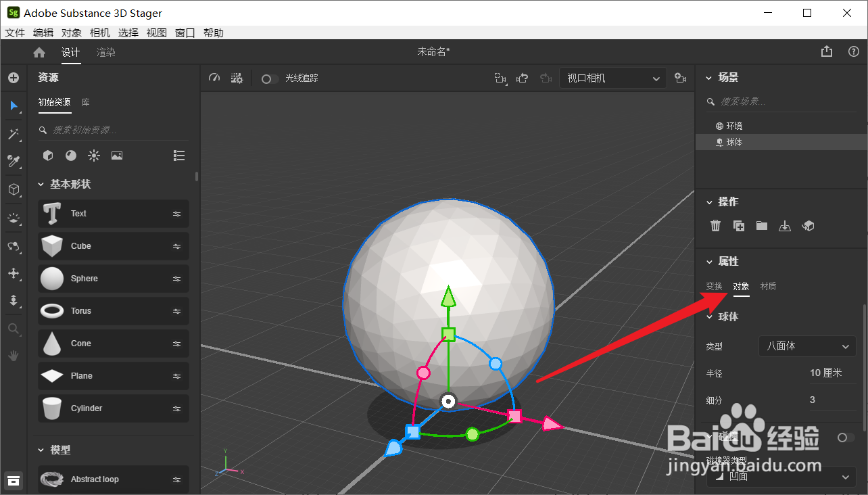Collapse the 模型 section

tap(41, 450)
